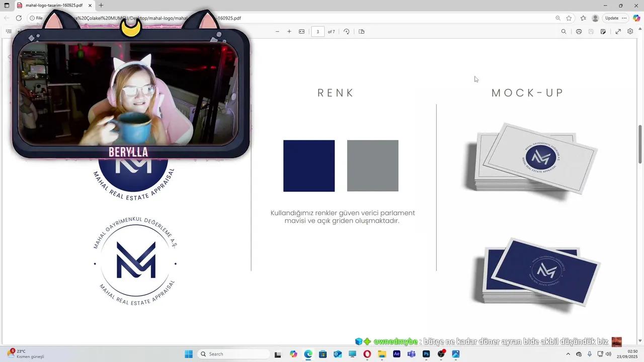The image size is (644, 362).
Task: Switch the page view layout
Action: click(361, 32)
